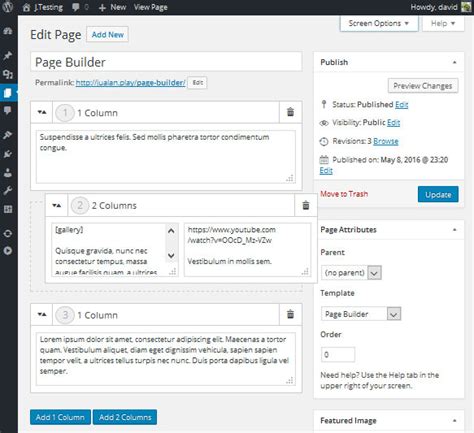
Task: Click the gallery textarea scroll down arrow
Action: pos(171,256)
